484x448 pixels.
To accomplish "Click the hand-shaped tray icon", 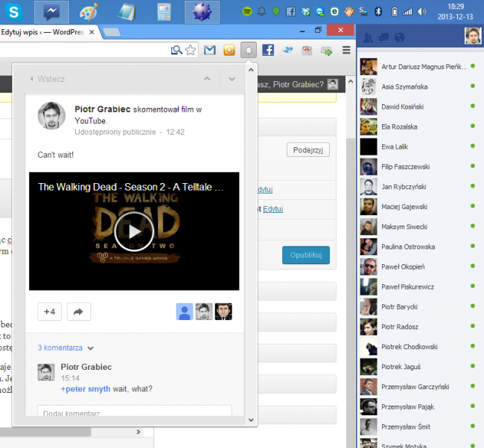I will click(349, 12).
